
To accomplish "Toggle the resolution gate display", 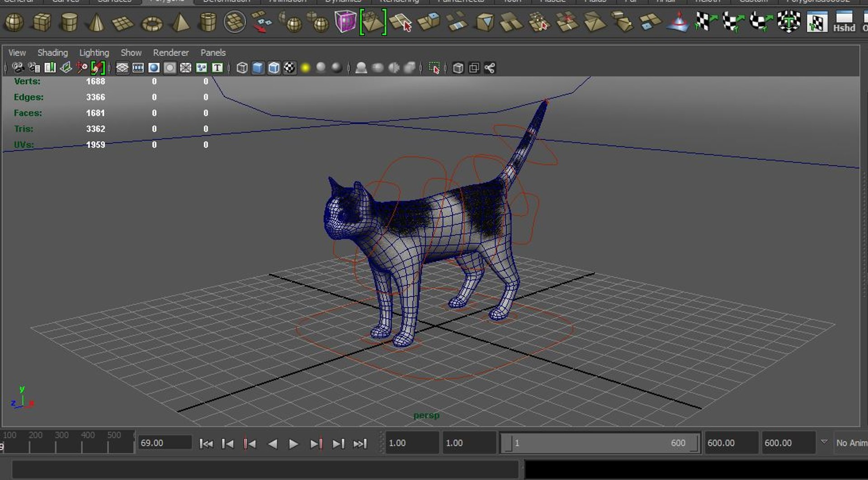I will [154, 68].
